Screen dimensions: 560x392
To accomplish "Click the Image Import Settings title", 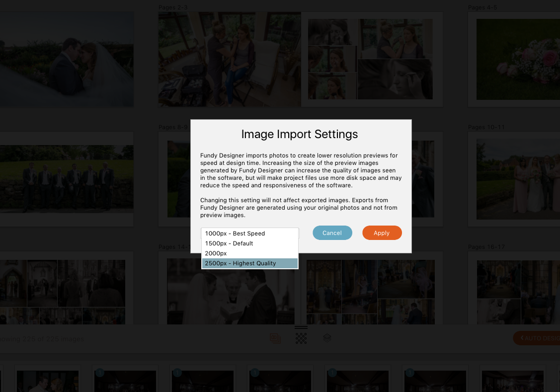I will pyautogui.click(x=299, y=134).
